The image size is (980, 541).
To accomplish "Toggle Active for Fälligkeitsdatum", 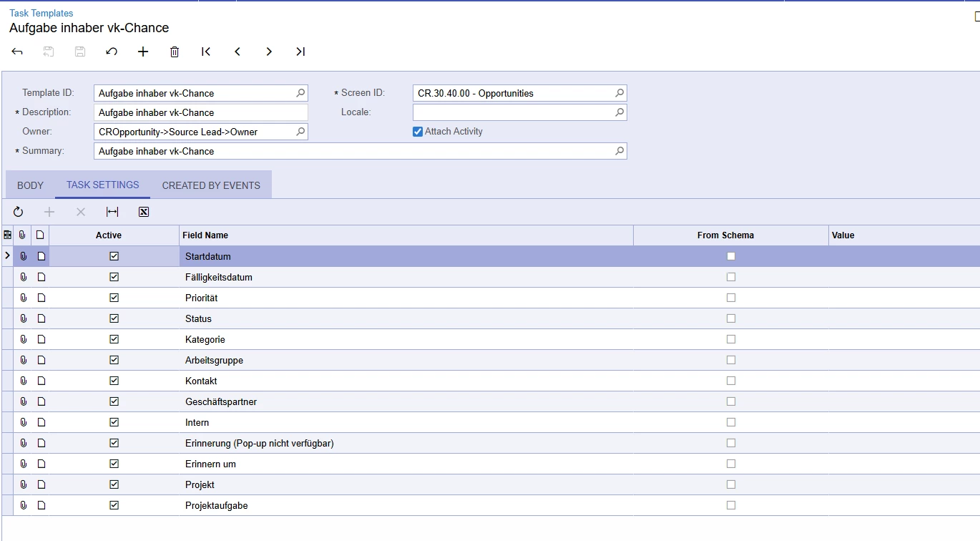I will (114, 277).
